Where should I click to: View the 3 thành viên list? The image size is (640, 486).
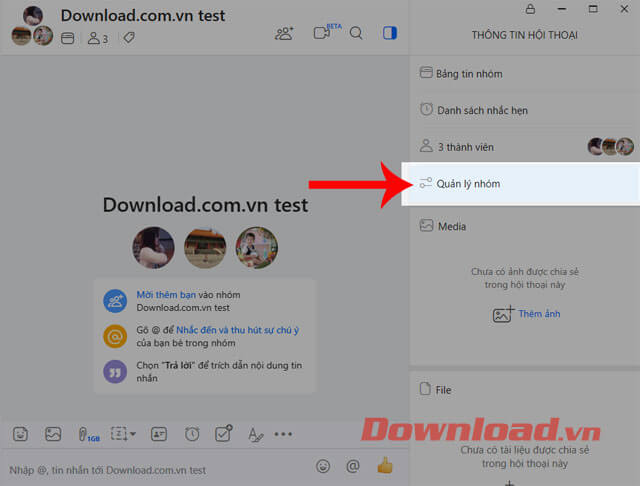[x=525, y=146]
